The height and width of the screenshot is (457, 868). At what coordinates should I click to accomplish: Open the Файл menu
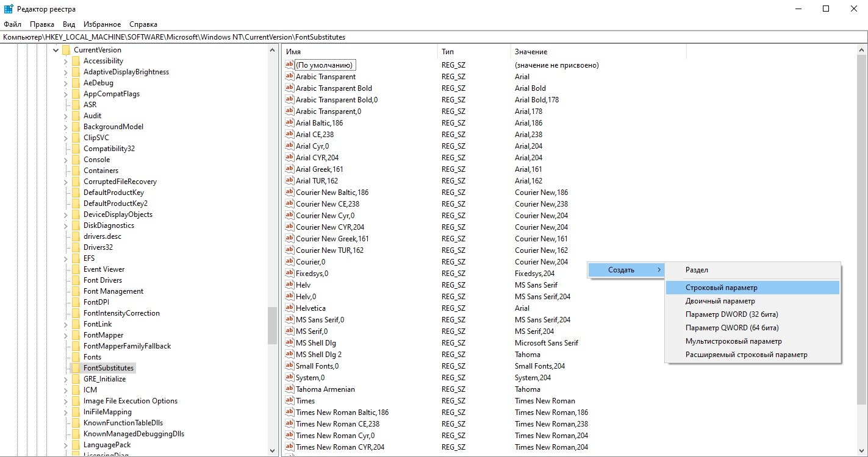pyautogui.click(x=12, y=24)
